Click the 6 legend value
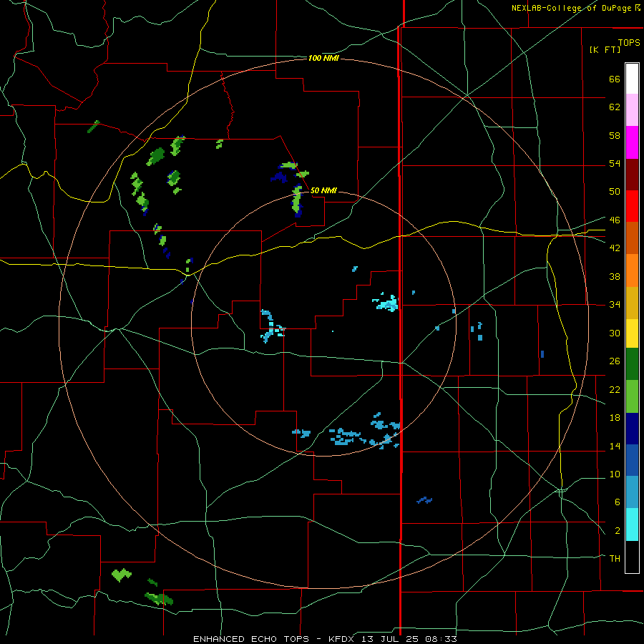 point(618,502)
